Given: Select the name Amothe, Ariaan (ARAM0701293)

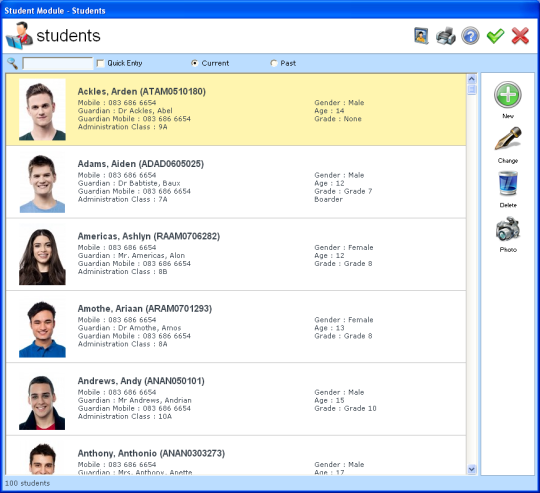Looking at the screenshot, I should pos(145,308).
